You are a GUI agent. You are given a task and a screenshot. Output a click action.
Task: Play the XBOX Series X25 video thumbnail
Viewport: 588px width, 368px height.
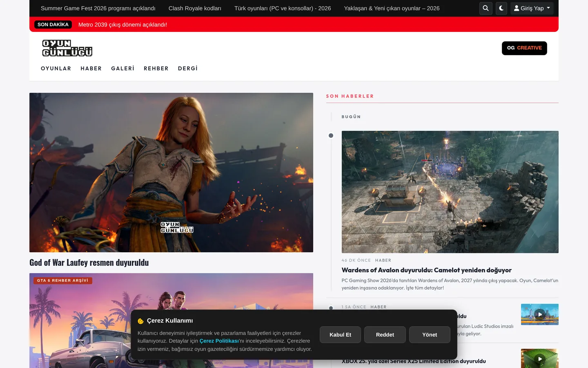540,359
